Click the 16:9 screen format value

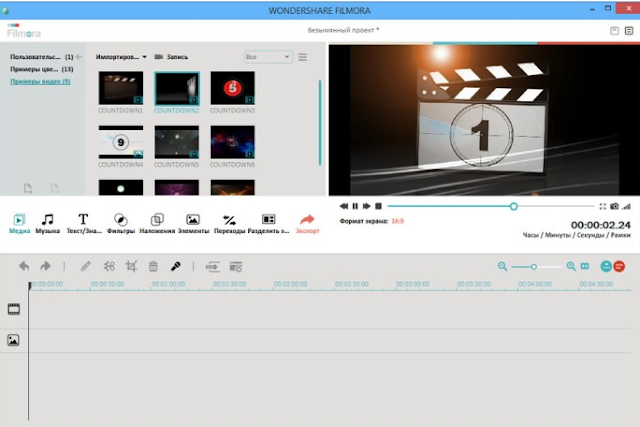coord(398,221)
